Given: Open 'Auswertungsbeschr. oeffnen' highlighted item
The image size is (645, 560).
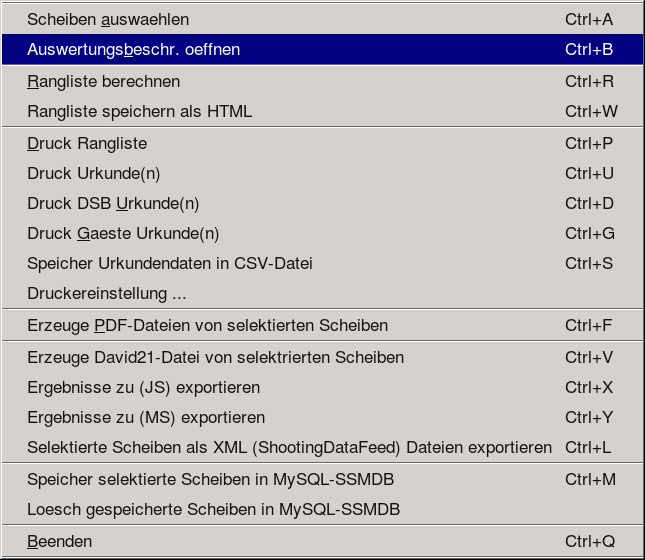Looking at the screenshot, I should 134,49.
